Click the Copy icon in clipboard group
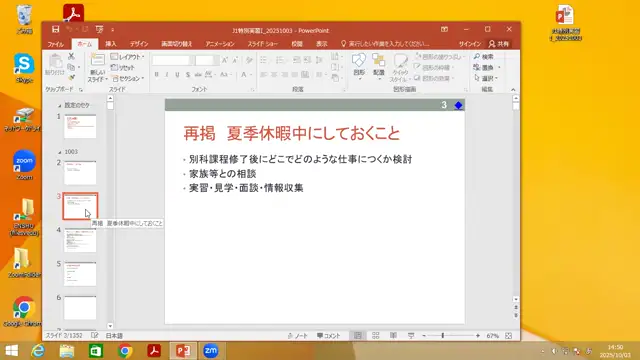 (71, 67)
